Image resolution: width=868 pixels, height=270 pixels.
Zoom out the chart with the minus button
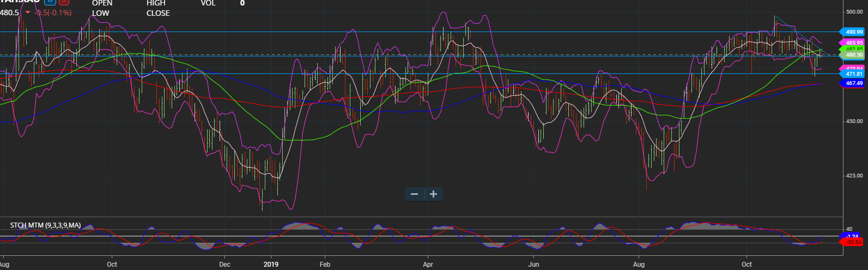pyautogui.click(x=414, y=194)
